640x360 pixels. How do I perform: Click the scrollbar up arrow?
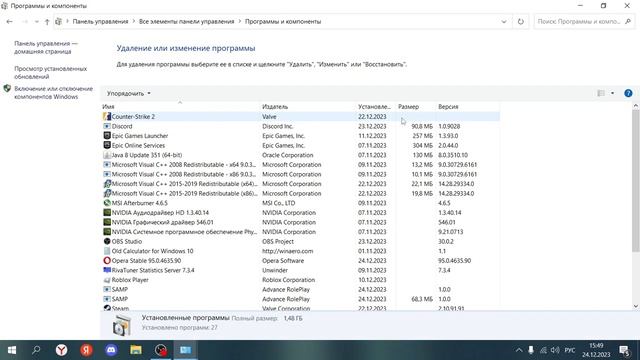point(636,106)
